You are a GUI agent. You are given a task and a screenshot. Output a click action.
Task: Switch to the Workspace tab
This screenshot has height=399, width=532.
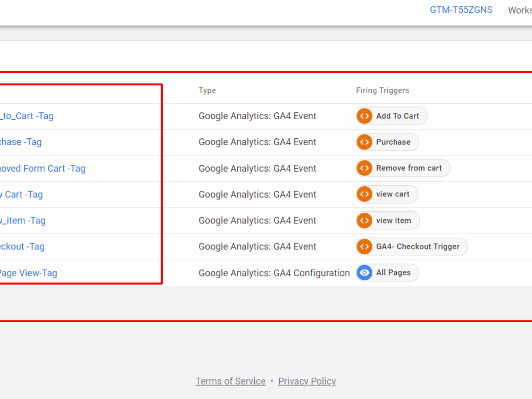(520, 10)
